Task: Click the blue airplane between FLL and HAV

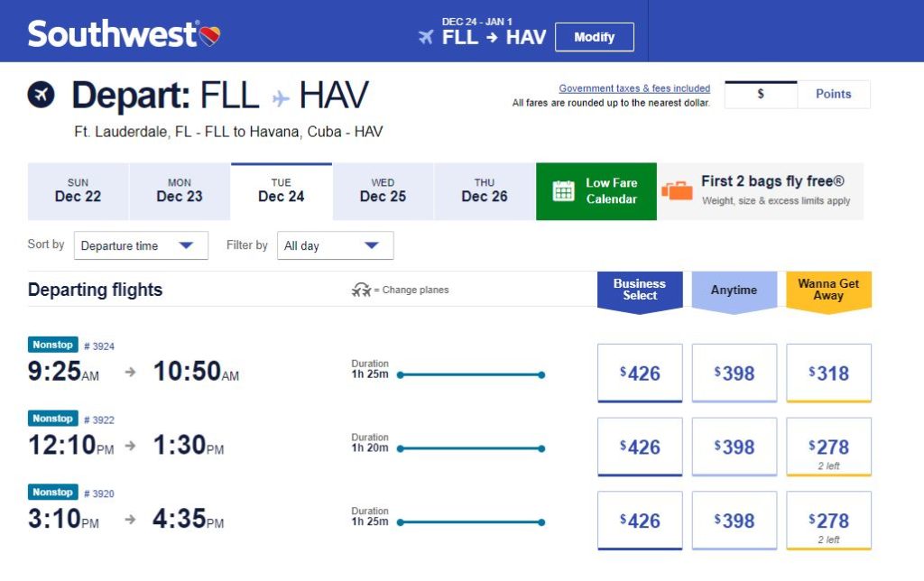Action: (x=281, y=97)
